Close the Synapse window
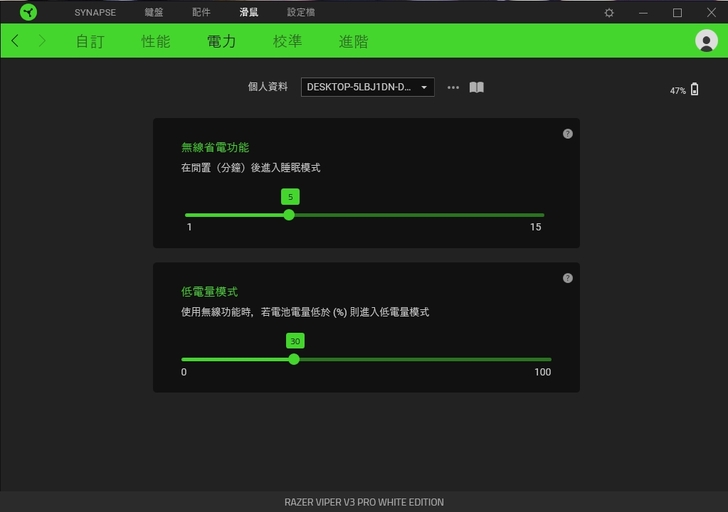Viewport: 728px width, 512px height. coord(711,13)
